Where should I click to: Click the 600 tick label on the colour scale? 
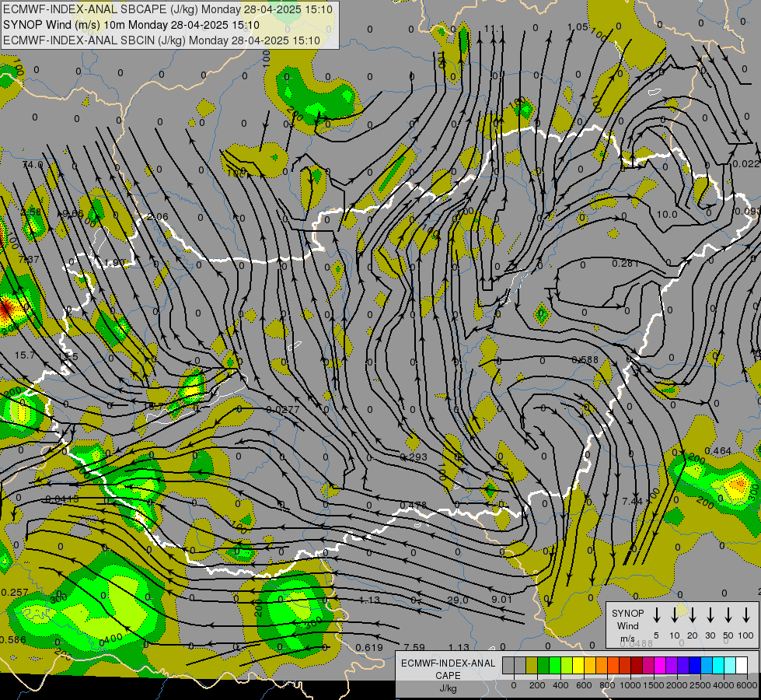click(583, 685)
